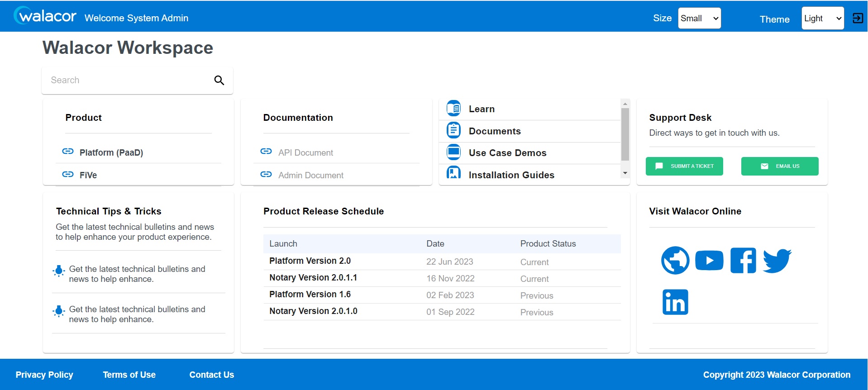Open the Size dropdown
Image resolution: width=868 pixels, height=390 pixels.
coord(699,18)
